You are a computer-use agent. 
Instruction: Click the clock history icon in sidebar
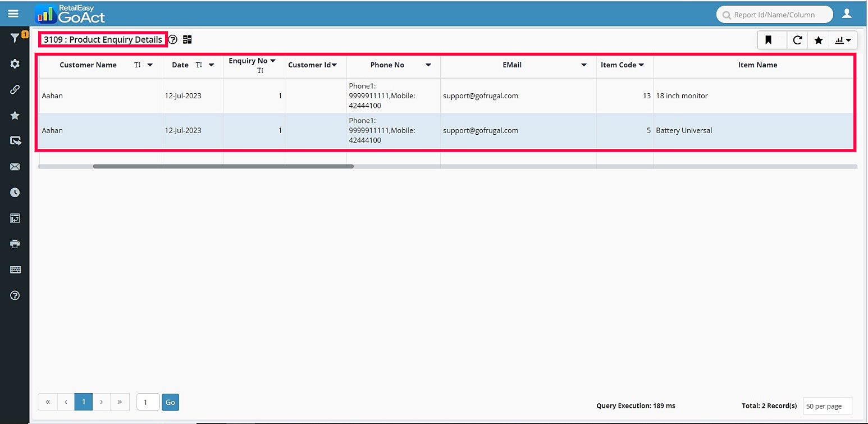[15, 193]
